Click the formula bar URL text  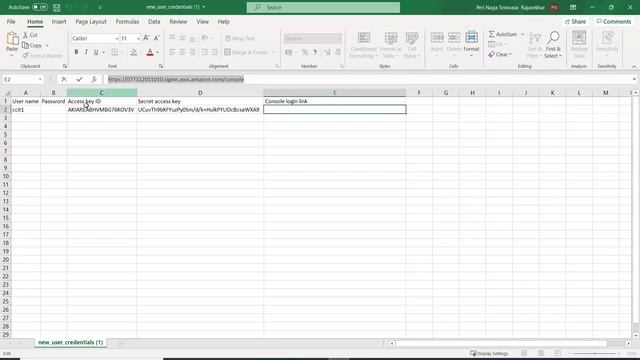point(176,79)
